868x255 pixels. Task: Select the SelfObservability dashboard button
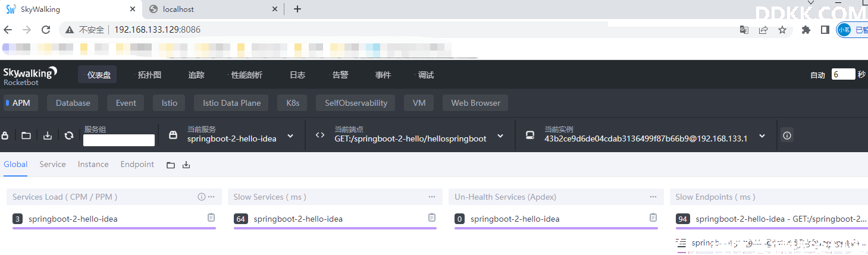point(356,103)
